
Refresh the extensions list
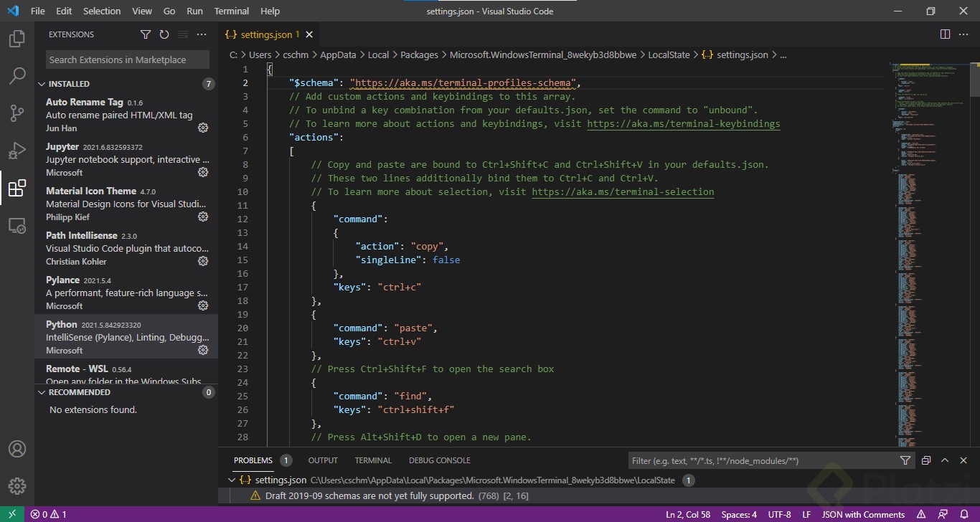(164, 34)
